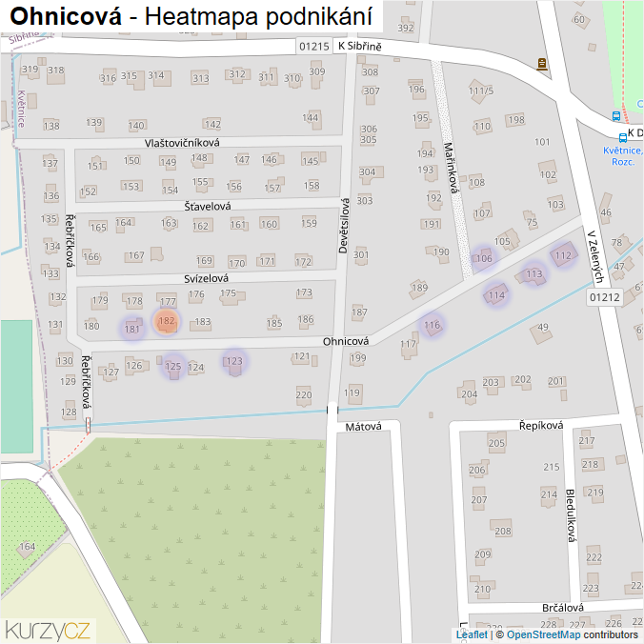Click house number 49
Viewport: 644px width, 644px height.
pos(543,327)
